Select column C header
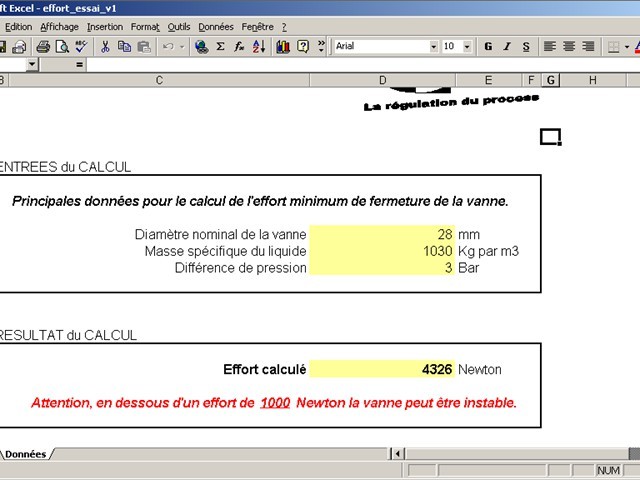Image resolution: width=640 pixels, height=480 pixels. tap(159, 80)
